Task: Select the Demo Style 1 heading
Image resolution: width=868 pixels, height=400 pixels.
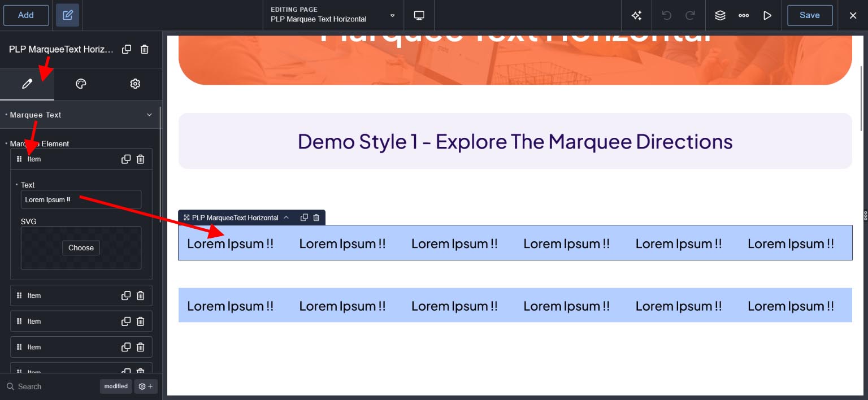Action: pyautogui.click(x=515, y=141)
